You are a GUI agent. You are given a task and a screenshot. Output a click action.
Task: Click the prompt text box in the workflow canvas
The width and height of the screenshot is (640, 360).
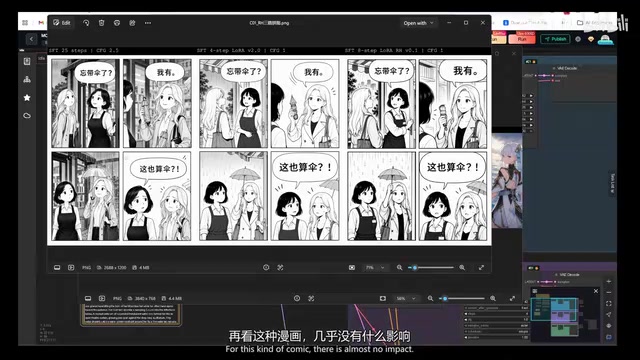pyautogui.click(x=131, y=314)
